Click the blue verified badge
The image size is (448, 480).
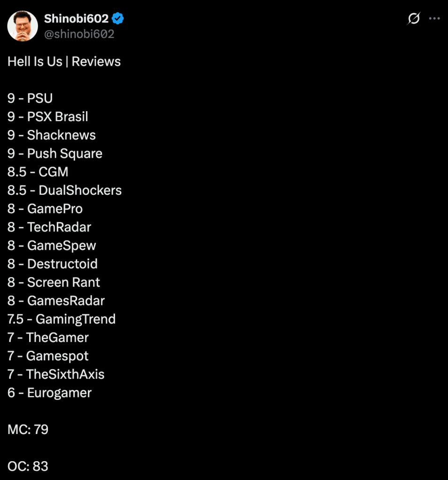coord(118,19)
